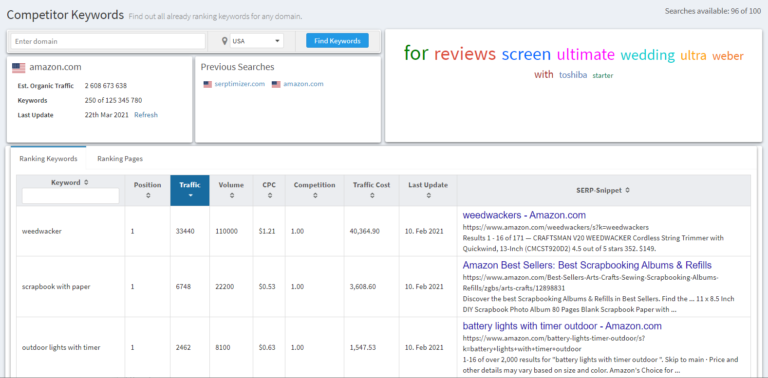The image size is (768, 378).
Task: Click the location pin icon beside USA
Action: point(224,41)
